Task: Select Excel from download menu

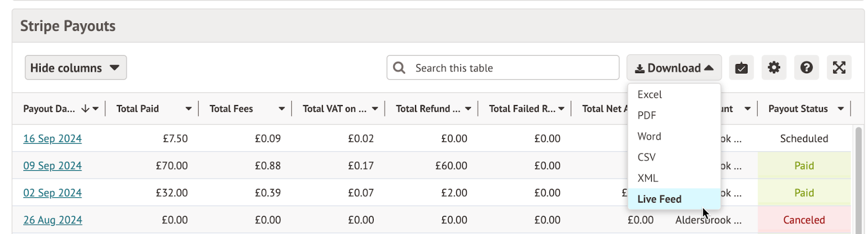Action: 649,95
